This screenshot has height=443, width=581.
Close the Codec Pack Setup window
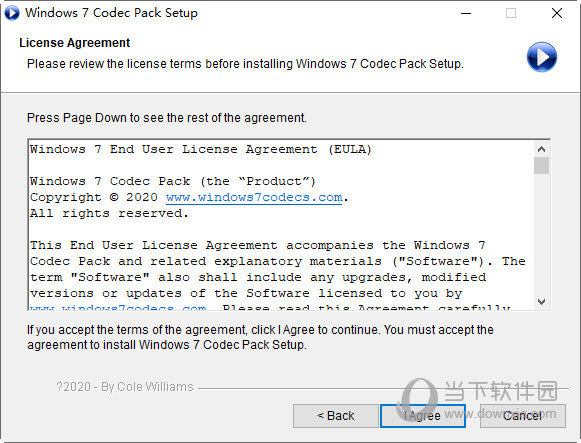tap(557, 13)
